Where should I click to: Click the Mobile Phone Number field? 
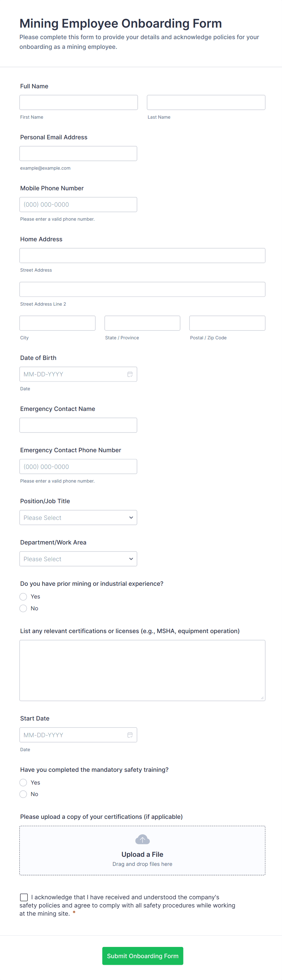click(78, 204)
